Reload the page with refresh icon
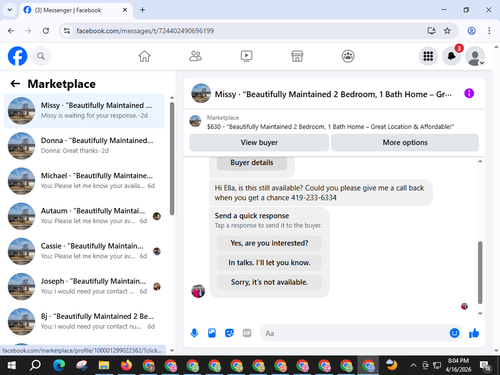Screen dimensions: 500x375 click(x=46, y=31)
